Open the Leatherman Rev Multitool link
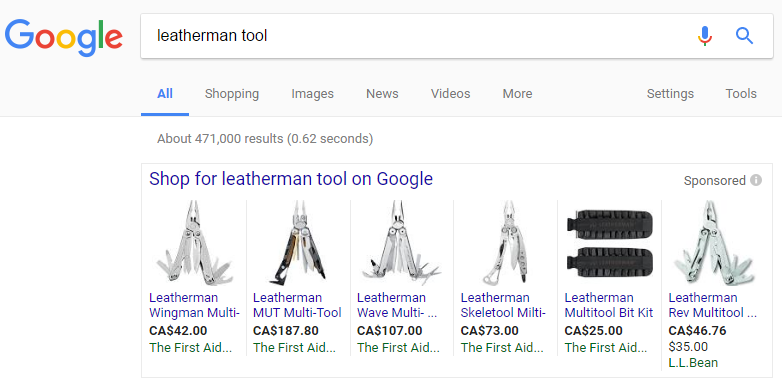This screenshot has width=782, height=386. coord(713,305)
